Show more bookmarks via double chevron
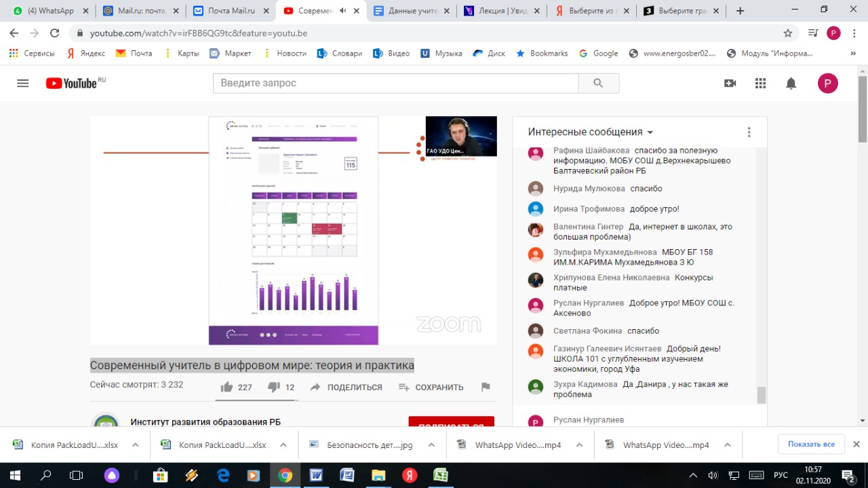The image size is (868, 488). point(853,53)
